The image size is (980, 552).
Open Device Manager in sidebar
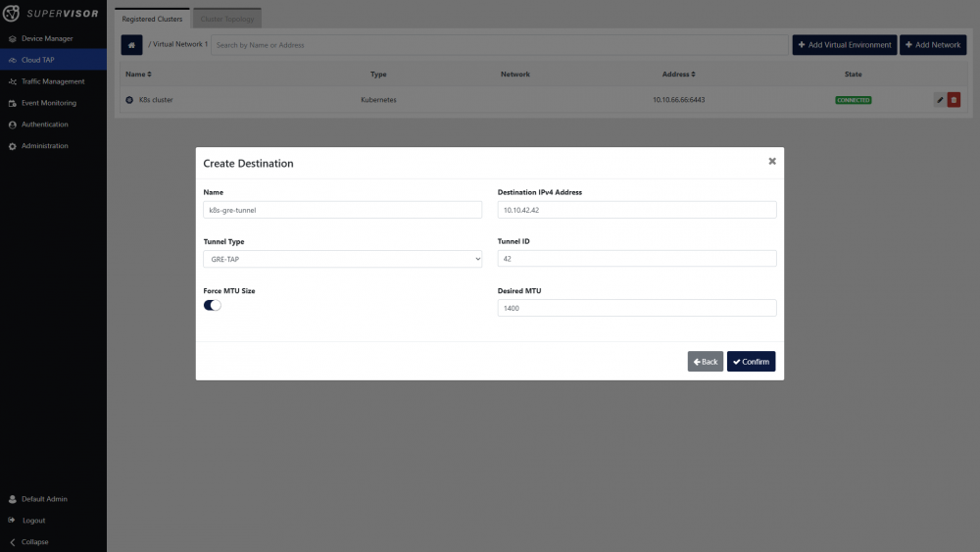pos(46,38)
